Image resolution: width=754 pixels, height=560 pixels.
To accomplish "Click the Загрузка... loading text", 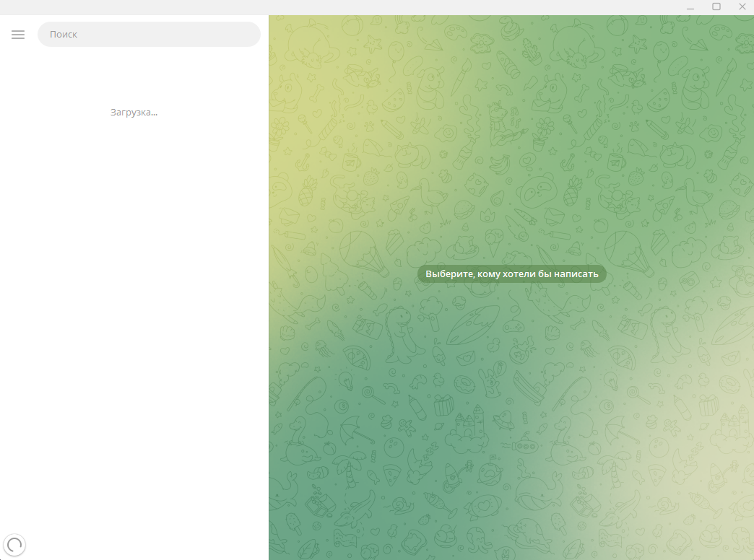I will (134, 113).
